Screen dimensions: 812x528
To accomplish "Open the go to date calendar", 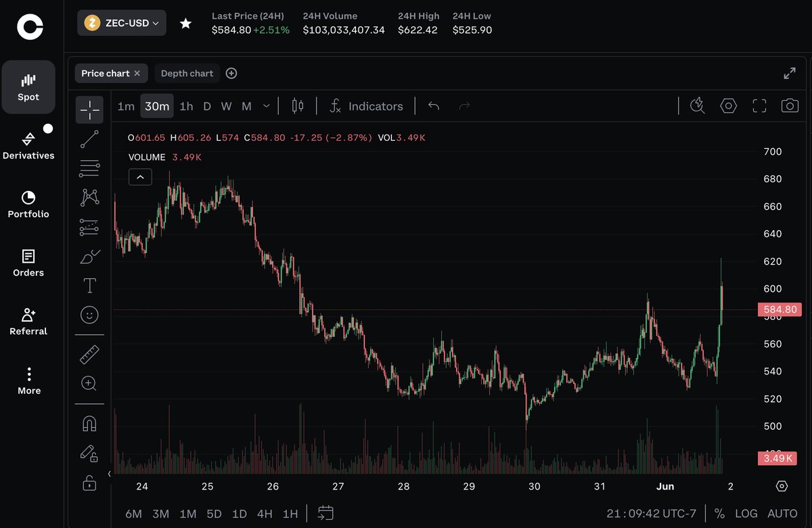I will coord(325,513).
